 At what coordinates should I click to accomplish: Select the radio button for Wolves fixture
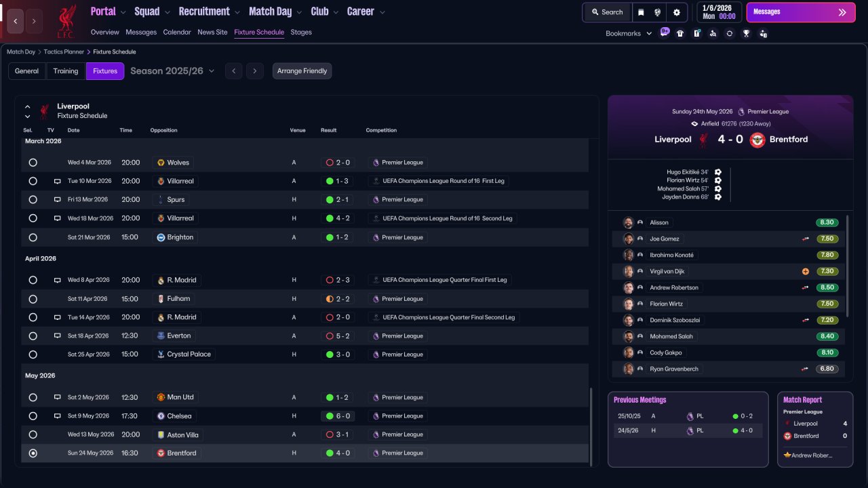point(33,163)
